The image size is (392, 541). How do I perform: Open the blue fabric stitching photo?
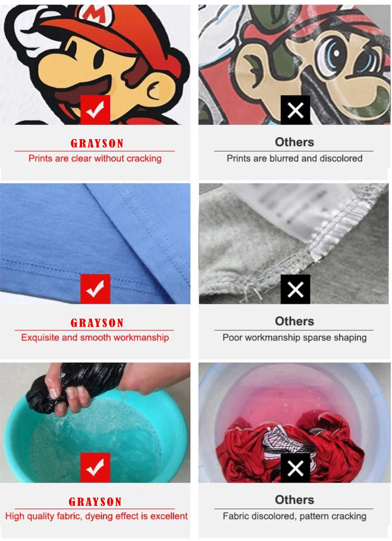95,244
